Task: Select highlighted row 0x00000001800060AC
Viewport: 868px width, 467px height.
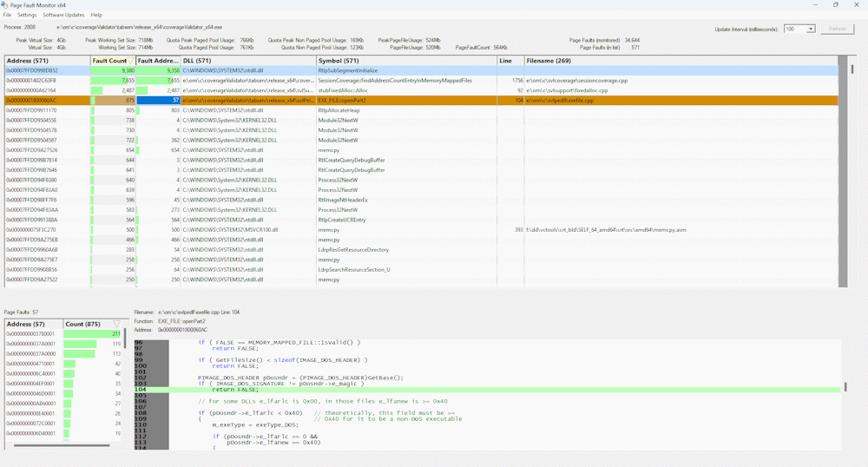Action: tap(421, 100)
